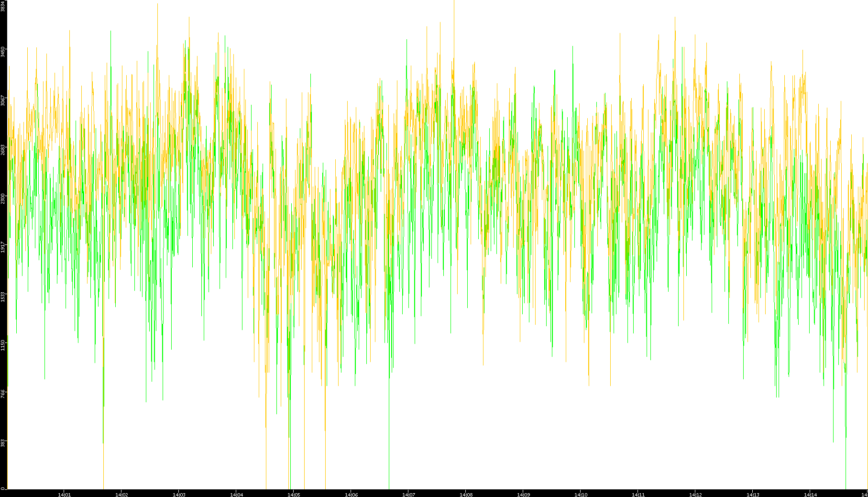Click the 2300 vertical axis label
Image resolution: width=868 pixels, height=497 pixels.
click(x=3, y=199)
